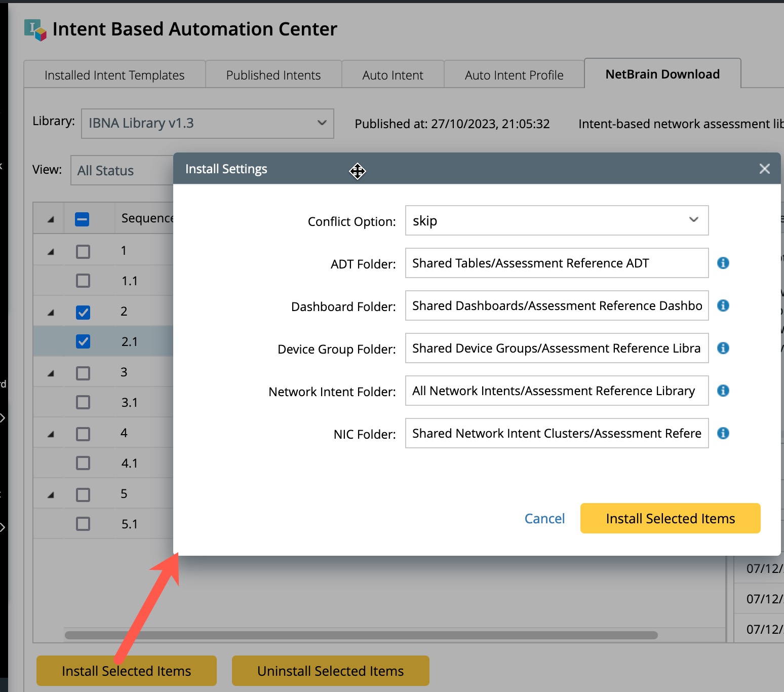Open the Library dropdown showing IBNA Library v1.3
Viewport: 784px width, 692px height.
coord(207,123)
